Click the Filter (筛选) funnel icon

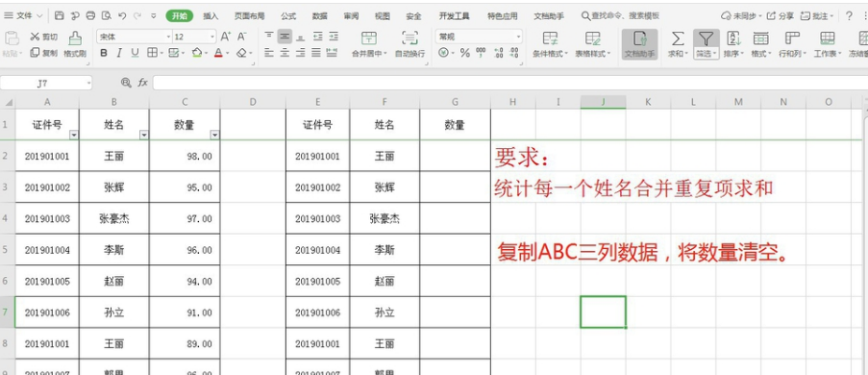(706, 38)
